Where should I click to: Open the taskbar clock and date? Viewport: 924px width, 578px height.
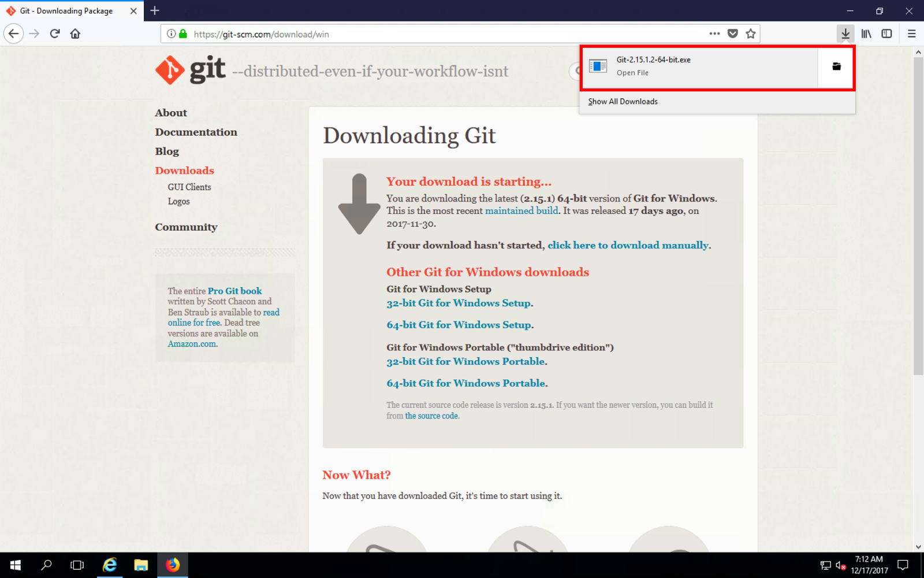(x=869, y=565)
